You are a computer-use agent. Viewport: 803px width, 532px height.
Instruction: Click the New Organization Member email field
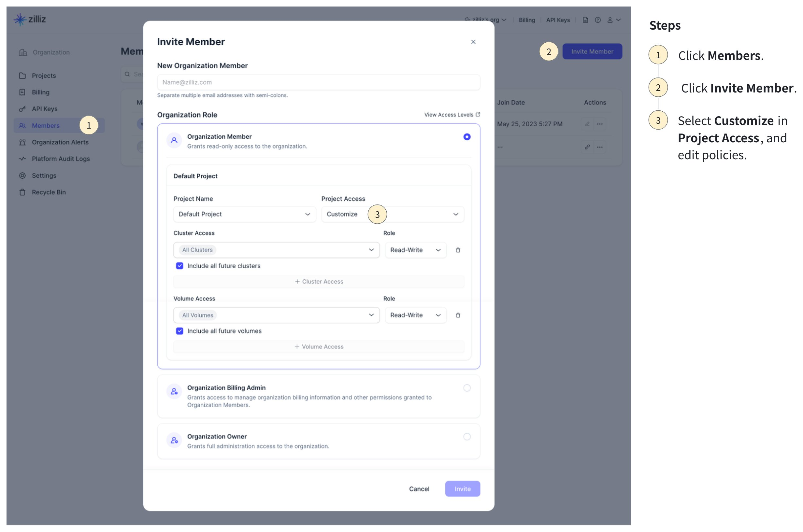tap(318, 82)
